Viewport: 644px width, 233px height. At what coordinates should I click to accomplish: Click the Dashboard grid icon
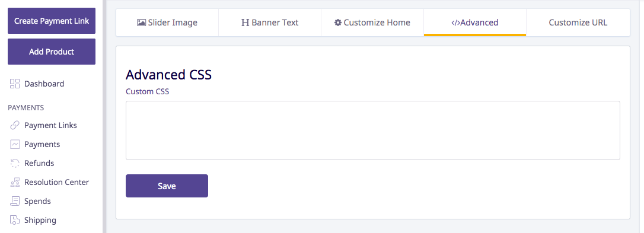click(x=15, y=84)
